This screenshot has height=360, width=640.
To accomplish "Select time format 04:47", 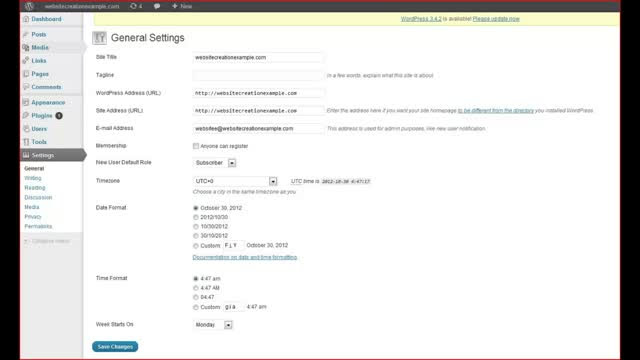I will 196,297.
